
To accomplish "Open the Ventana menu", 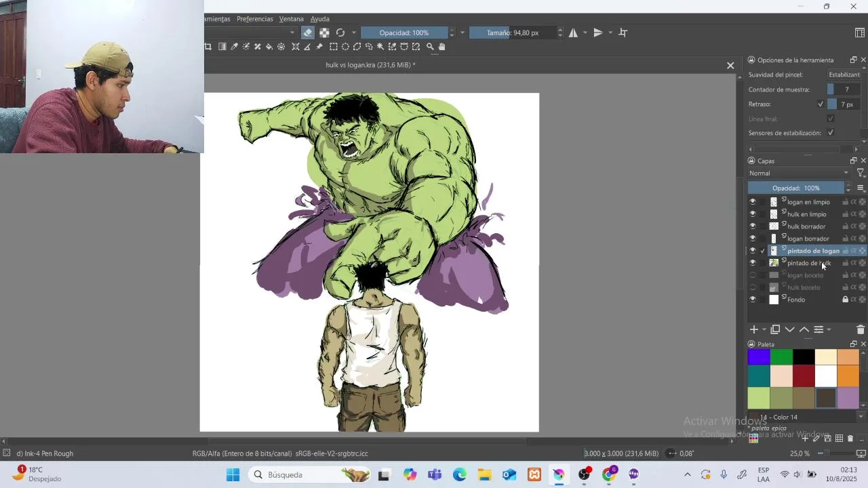I will [292, 19].
